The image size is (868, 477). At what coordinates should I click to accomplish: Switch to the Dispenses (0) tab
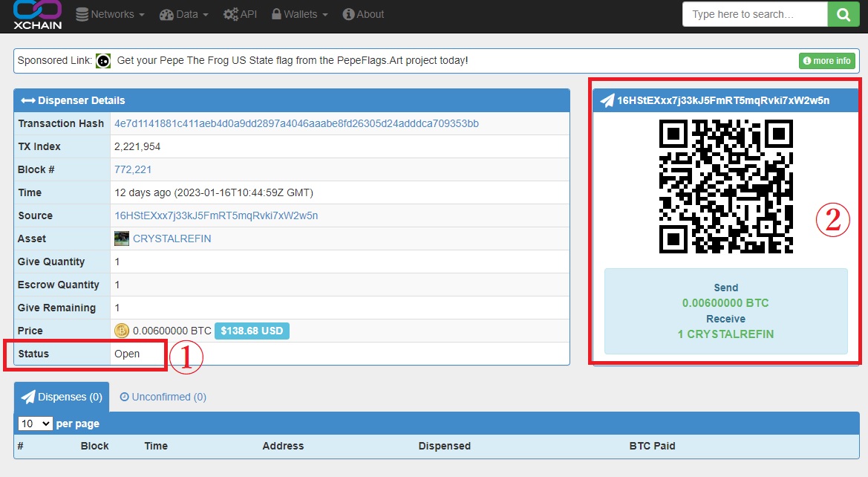click(62, 397)
